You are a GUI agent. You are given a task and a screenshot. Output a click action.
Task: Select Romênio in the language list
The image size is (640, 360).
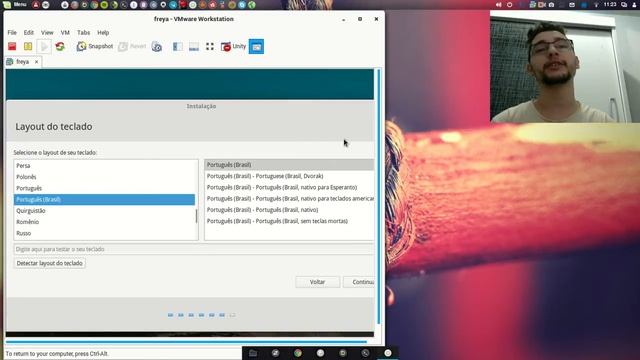104,222
